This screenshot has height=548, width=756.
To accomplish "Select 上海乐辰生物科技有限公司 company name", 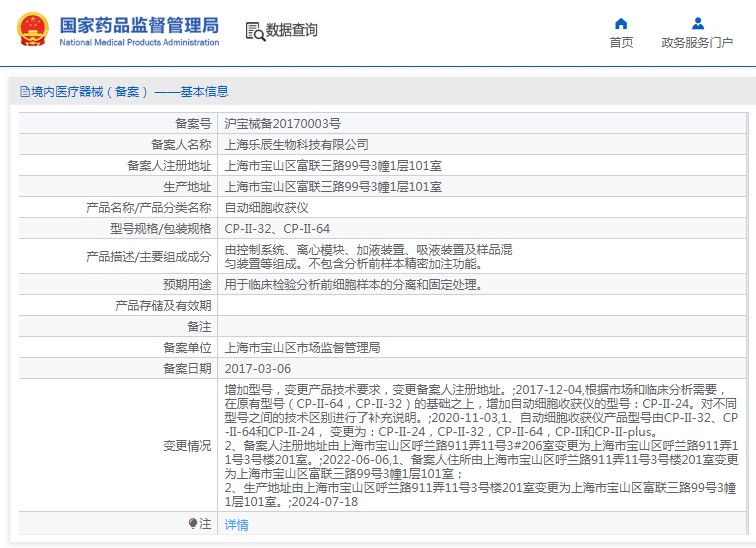I will 297,145.
